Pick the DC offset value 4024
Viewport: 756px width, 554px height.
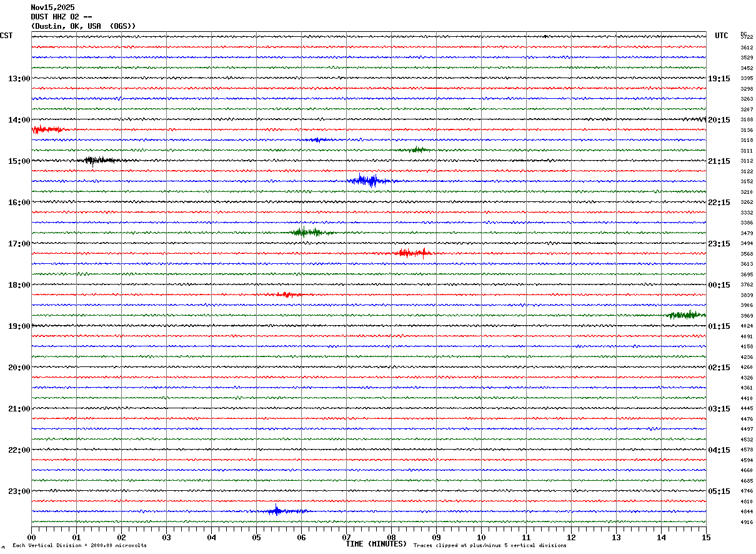(747, 326)
